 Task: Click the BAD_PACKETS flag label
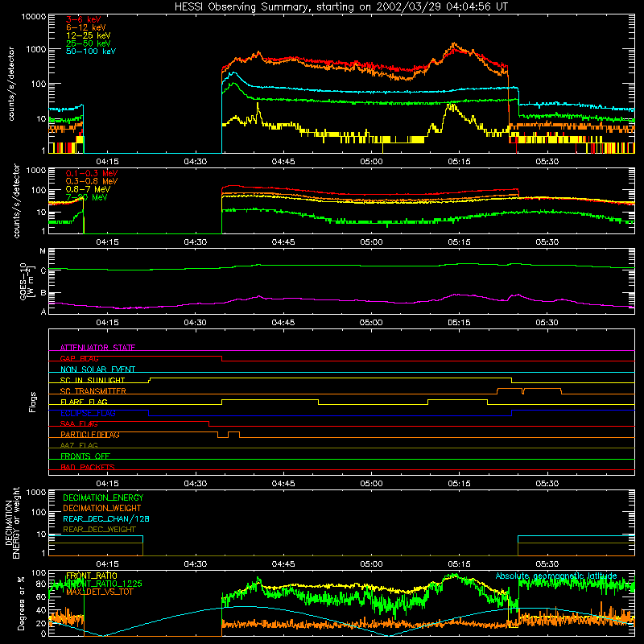point(88,467)
